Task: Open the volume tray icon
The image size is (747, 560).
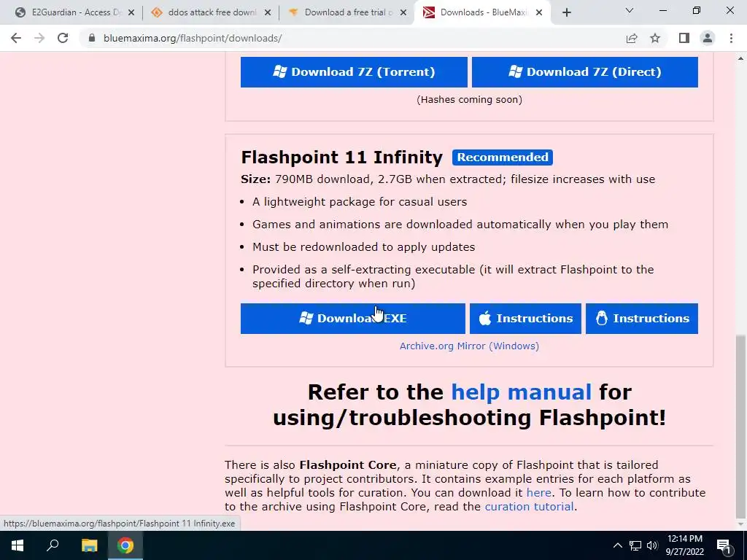Action: coord(652,545)
